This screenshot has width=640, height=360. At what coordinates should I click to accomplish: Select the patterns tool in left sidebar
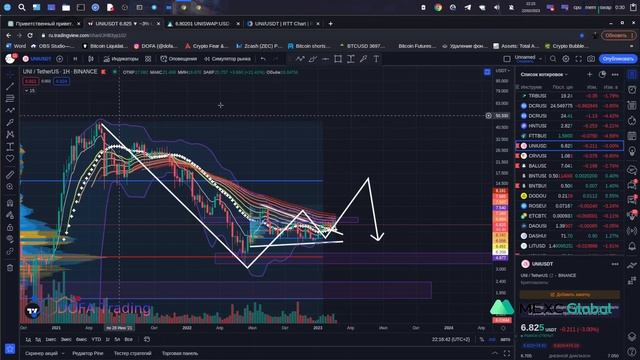(10, 134)
